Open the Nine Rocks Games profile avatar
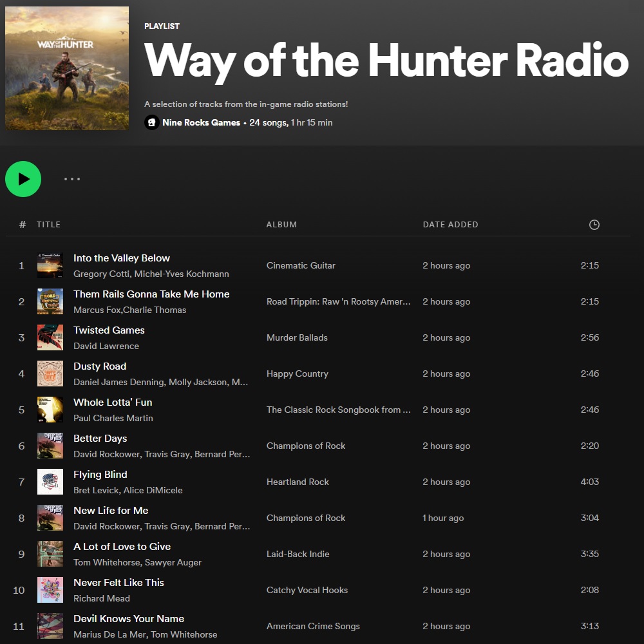Image resolution: width=644 pixels, height=644 pixels. pos(151,122)
